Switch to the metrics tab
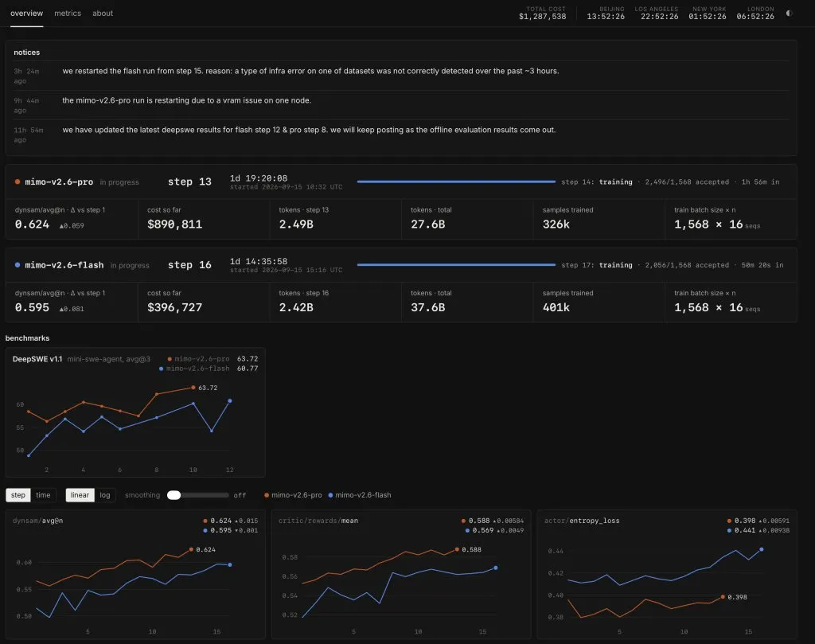Screen dimensions: 815x644 click(68, 14)
